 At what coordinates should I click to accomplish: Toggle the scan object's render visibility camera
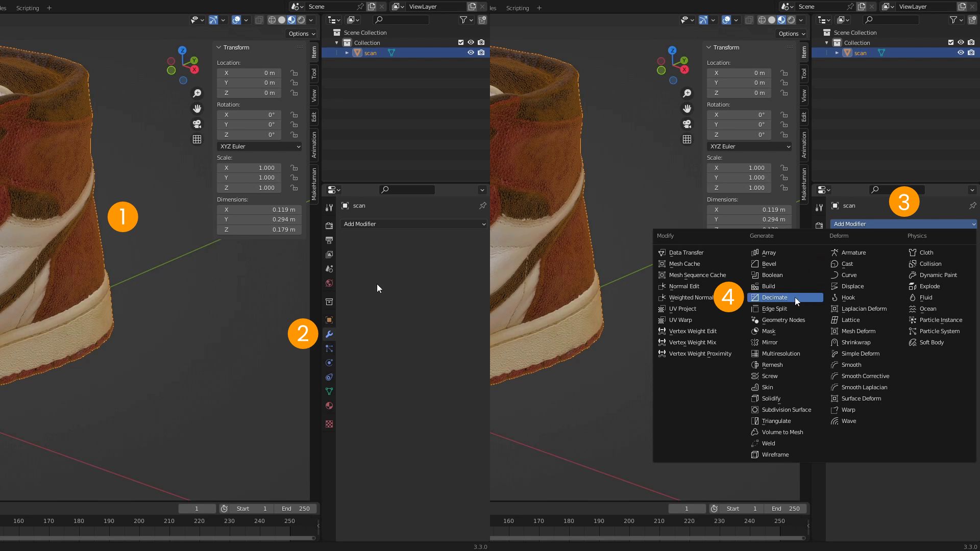point(481,53)
